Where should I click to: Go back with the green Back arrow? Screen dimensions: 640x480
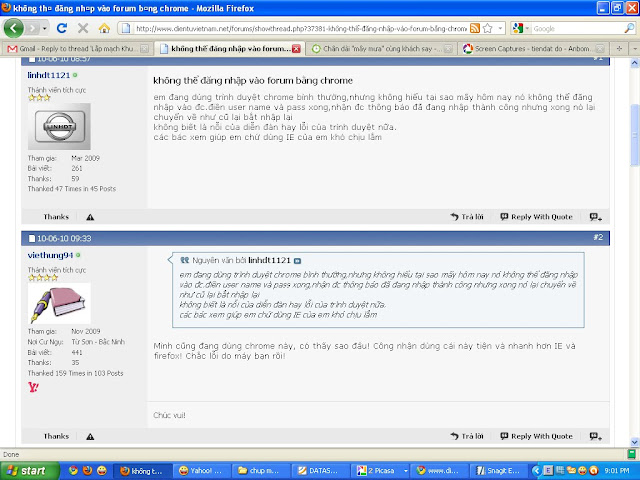pos(14,28)
